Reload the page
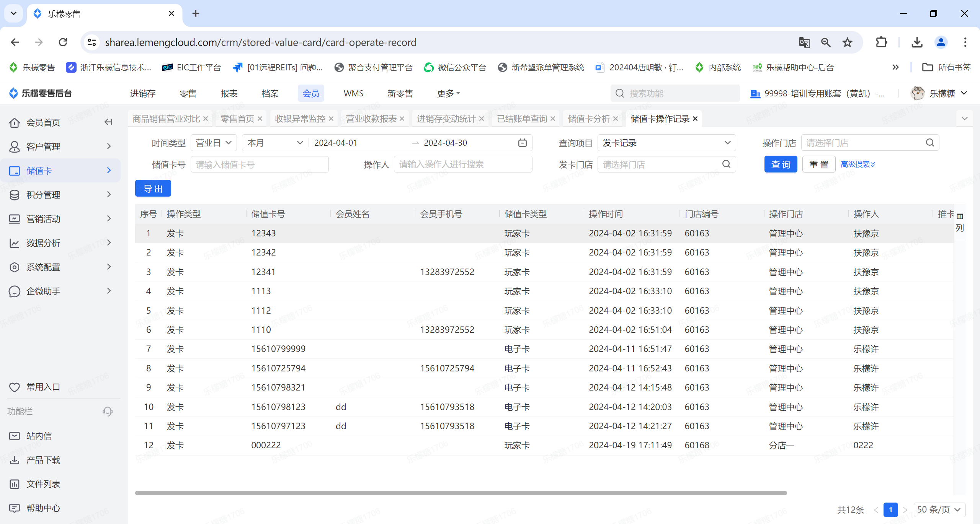The height and width of the screenshot is (524, 980). point(63,42)
